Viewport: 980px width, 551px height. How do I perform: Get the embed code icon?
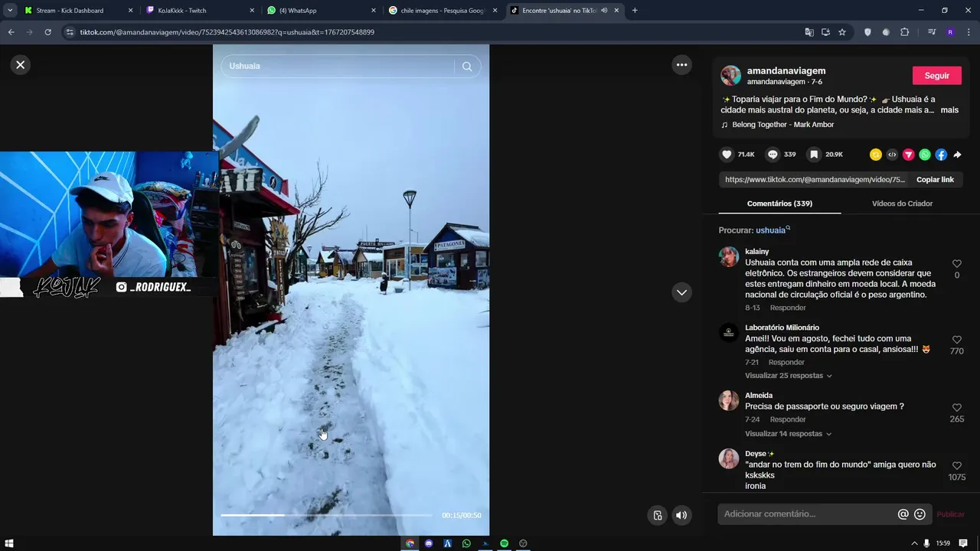pyautogui.click(x=892, y=155)
